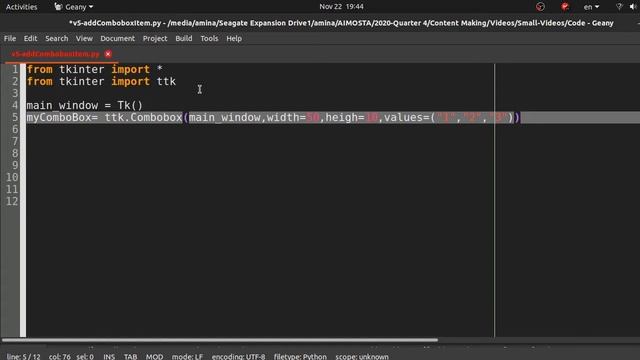Screen dimensions: 640x360
Task: Open the en keyboard language dropdown
Action: click(x=591, y=7)
